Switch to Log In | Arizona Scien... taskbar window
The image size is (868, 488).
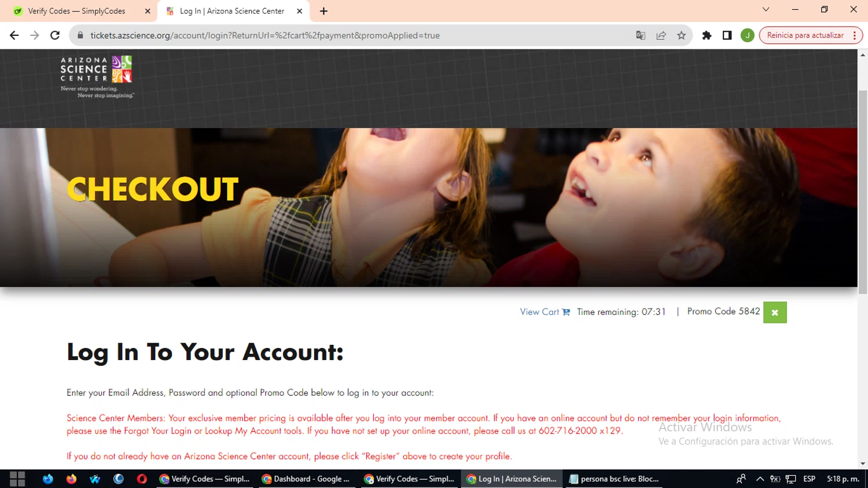(x=512, y=479)
